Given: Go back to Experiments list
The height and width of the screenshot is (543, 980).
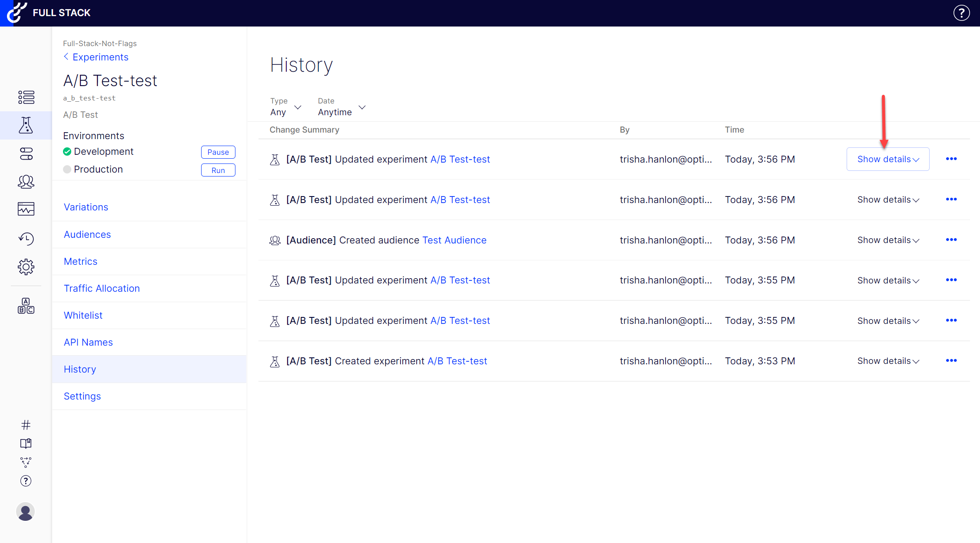Looking at the screenshot, I should [100, 57].
